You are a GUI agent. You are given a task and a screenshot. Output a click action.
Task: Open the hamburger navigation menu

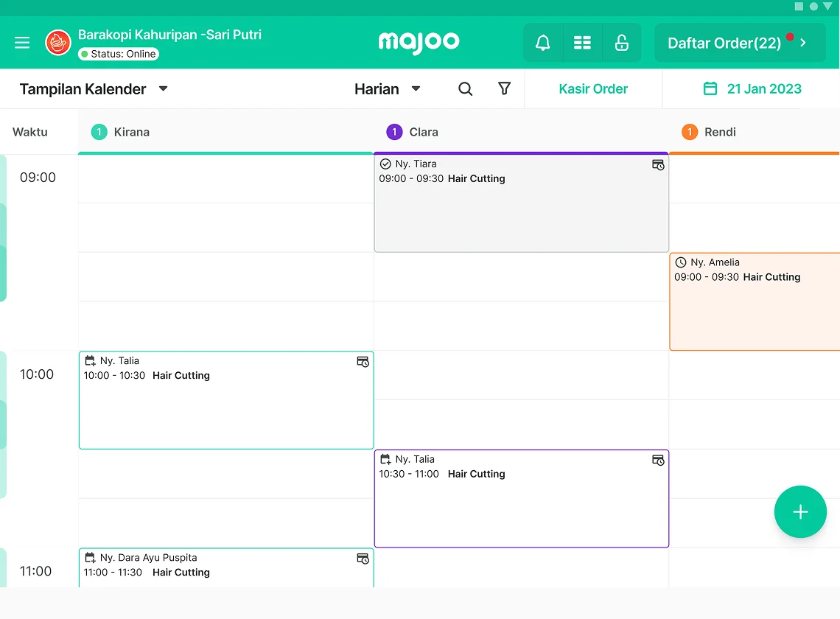pyautogui.click(x=22, y=43)
